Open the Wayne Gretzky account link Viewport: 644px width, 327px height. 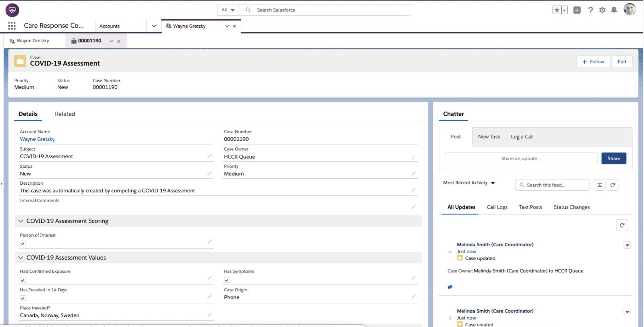37,139
